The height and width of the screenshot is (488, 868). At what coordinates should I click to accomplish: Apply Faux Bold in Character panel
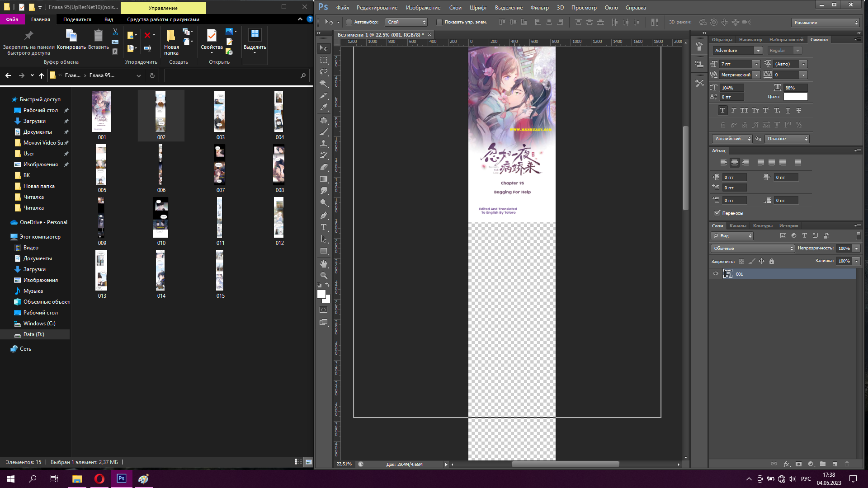tap(722, 110)
